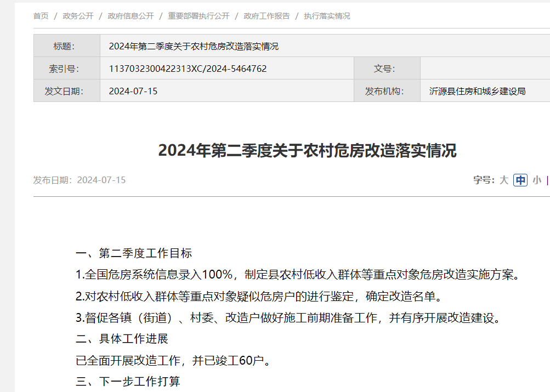
Task: Click the sentence reporting 已竣工60户
Action: [173, 360]
